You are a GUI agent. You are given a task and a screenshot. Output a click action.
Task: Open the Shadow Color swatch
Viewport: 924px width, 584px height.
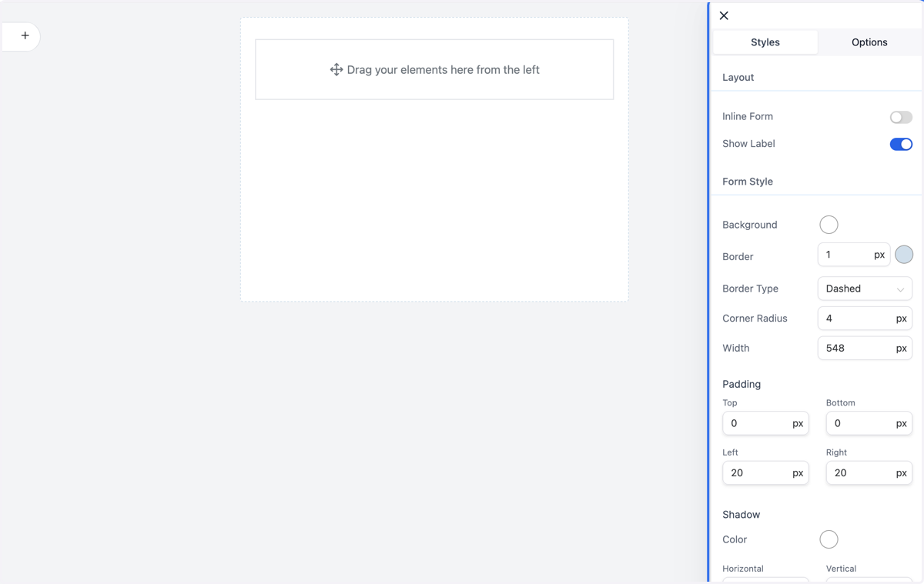point(829,539)
